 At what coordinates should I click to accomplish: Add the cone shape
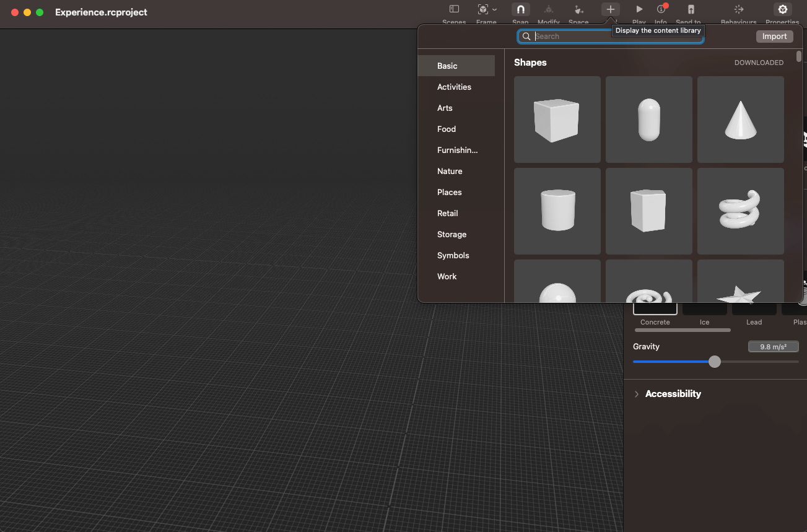pos(741,120)
